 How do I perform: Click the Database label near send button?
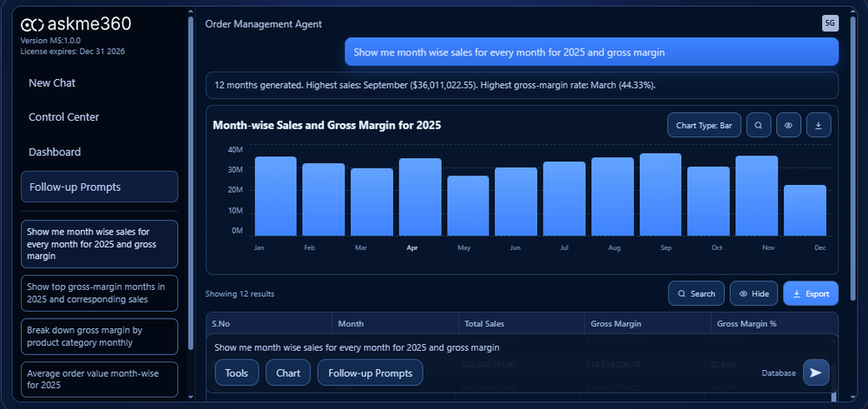tap(779, 373)
